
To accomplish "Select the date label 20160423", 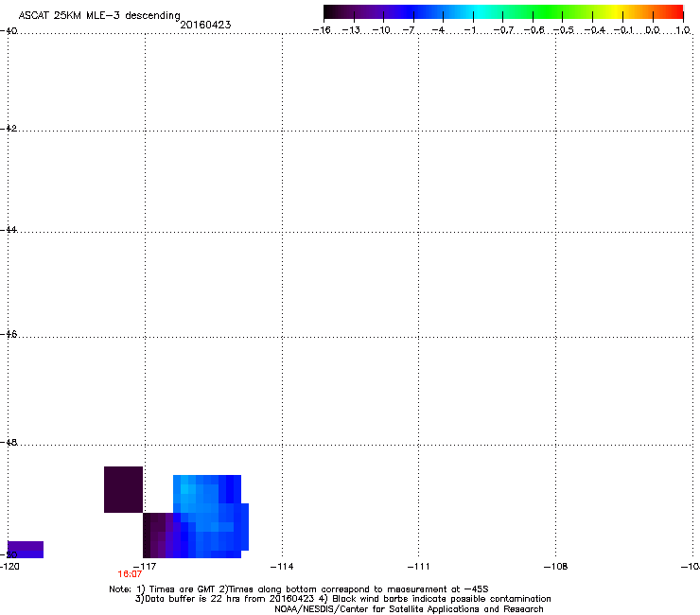I will click(205, 25).
